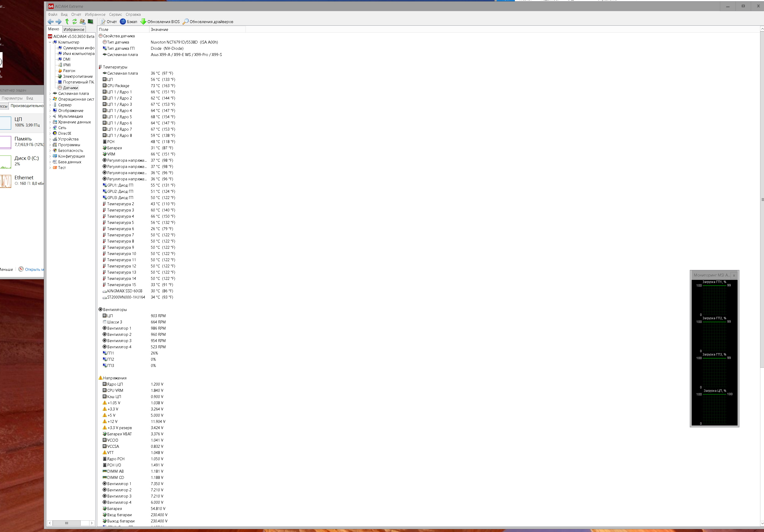Viewport: 764px width, 532px height.
Task: Click the left panel horizontal scrollbar
Action: tap(67, 523)
